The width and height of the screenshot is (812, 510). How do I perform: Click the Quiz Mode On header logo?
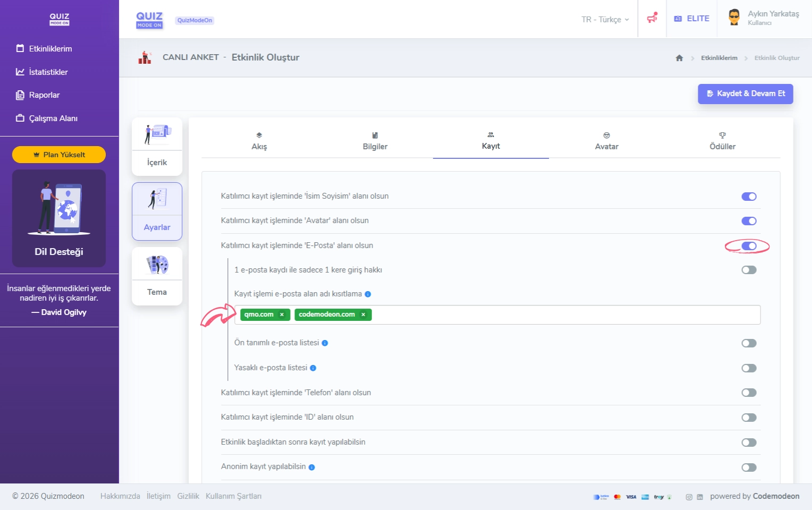click(149, 20)
